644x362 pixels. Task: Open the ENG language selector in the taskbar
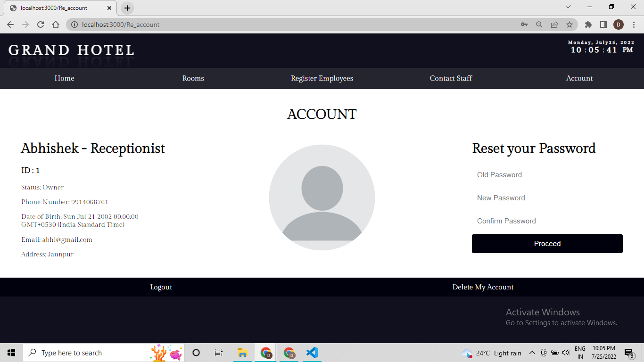coord(580,353)
